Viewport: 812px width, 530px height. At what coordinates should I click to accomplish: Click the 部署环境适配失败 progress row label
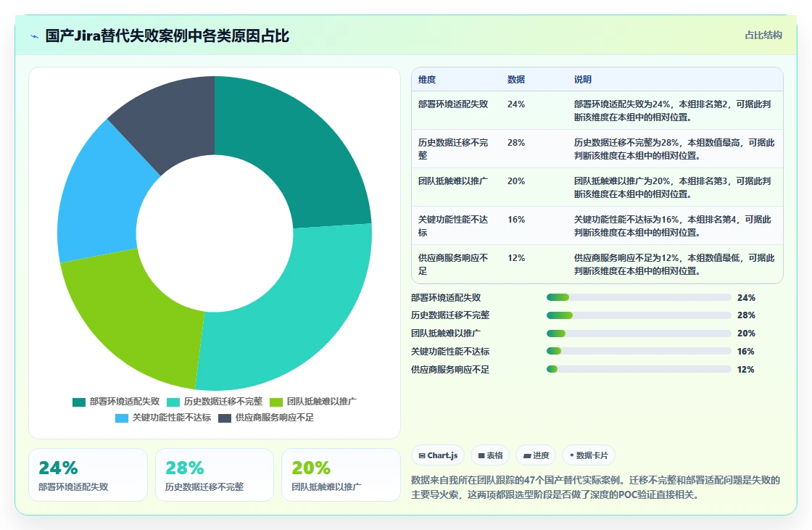coord(446,297)
